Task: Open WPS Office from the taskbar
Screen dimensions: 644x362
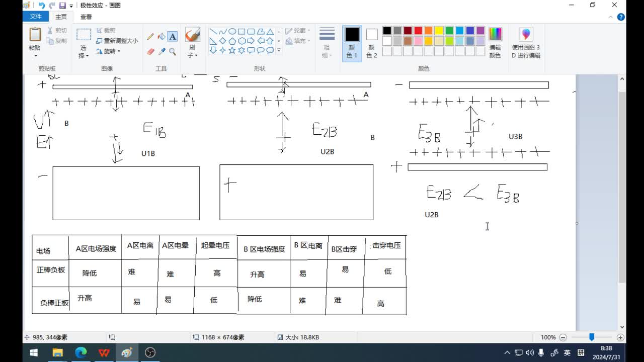Action: click(x=104, y=352)
